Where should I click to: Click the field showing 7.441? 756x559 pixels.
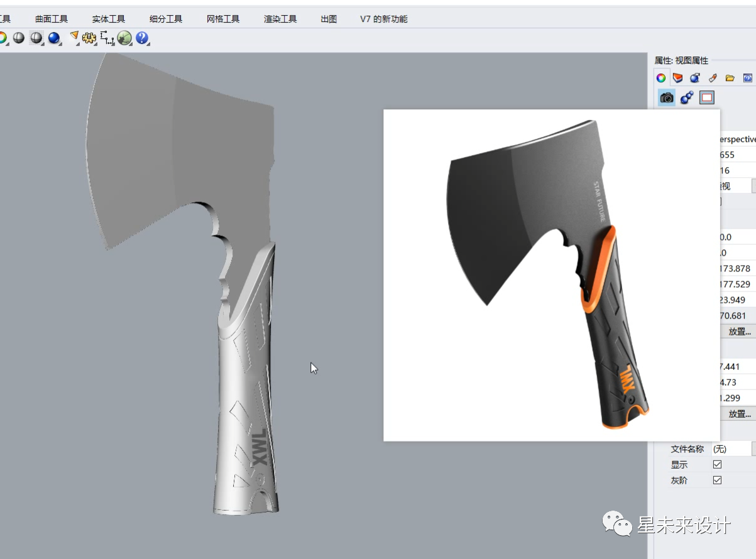pyautogui.click(x=738, y=366)
